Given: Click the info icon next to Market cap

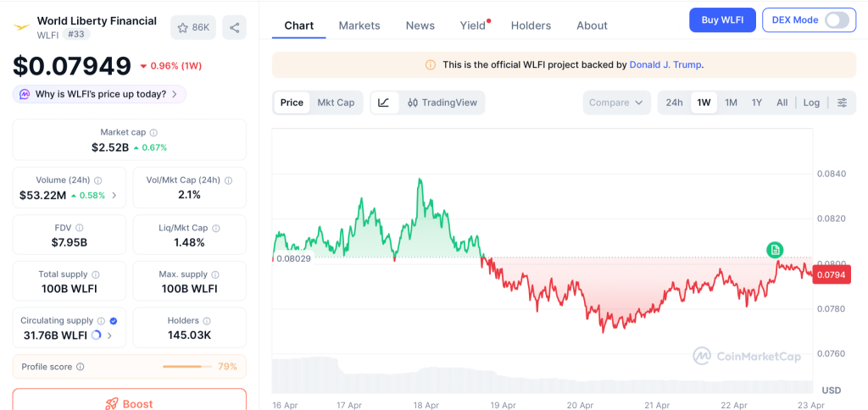Looking at the screenshot, I should (x=153, y=133).
